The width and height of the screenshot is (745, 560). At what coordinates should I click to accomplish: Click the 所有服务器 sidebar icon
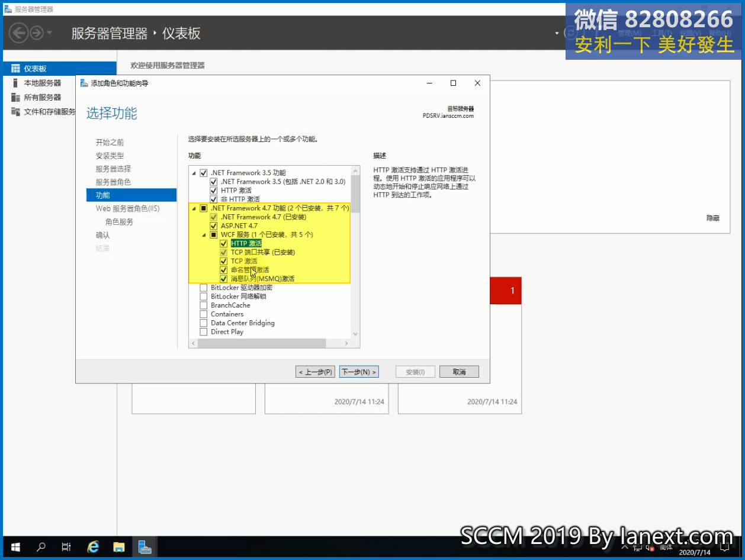tap(15, 97)
